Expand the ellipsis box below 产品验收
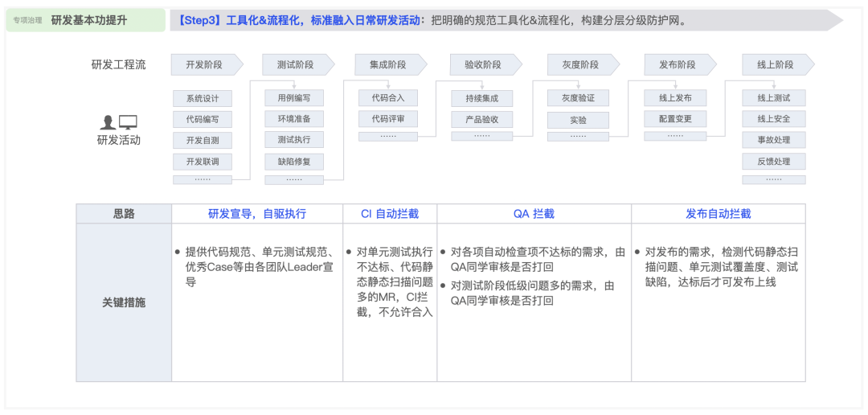868x415 pixels. pyautogui.click(x=481, y=136)
